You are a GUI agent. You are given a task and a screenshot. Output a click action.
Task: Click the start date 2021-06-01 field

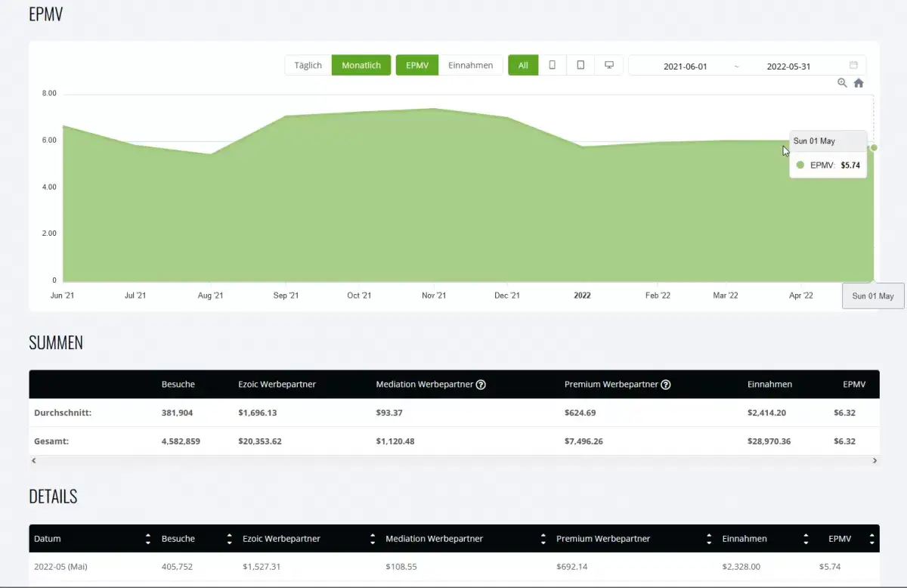pos(685,66)
